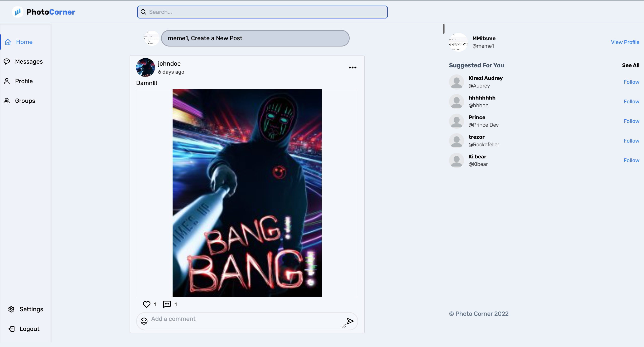
Task: Click comment count next to bubble
Action: 176,305
